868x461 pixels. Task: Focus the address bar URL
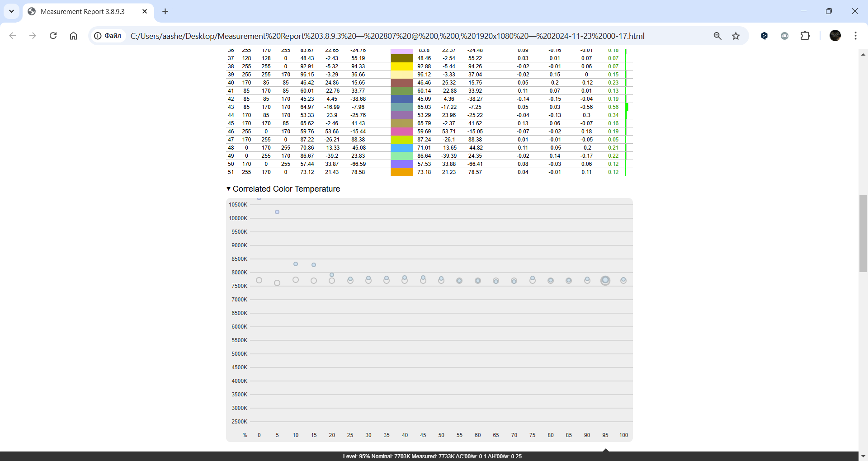(387, 36)
